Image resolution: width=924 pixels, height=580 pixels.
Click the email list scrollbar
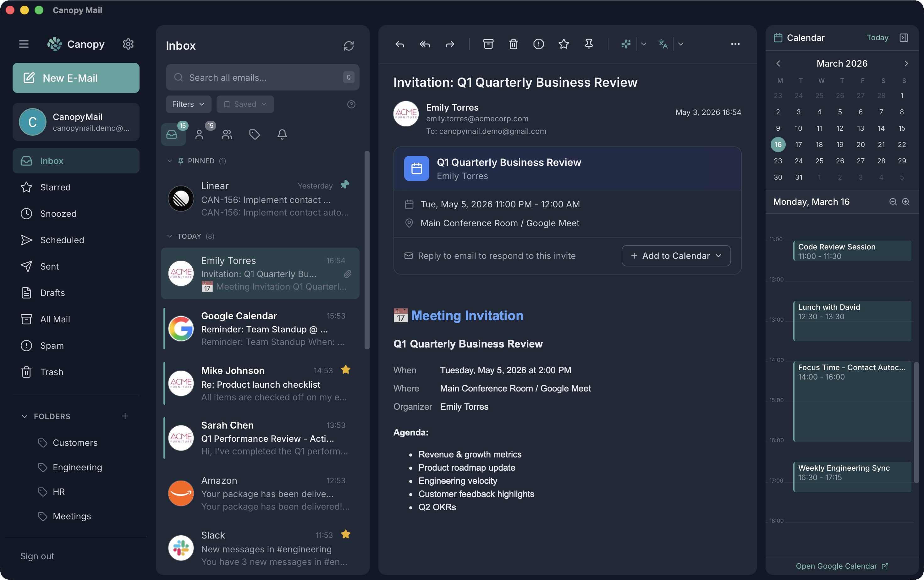pos(366,250)
